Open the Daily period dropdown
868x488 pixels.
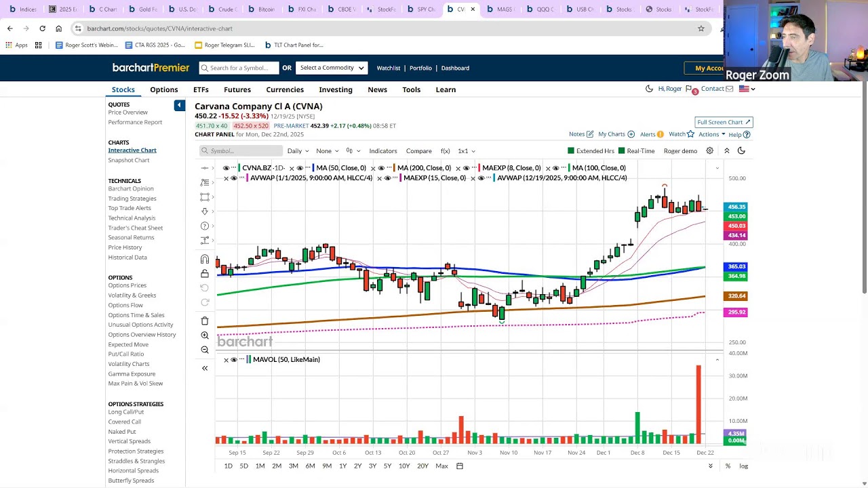click(298, 151)
